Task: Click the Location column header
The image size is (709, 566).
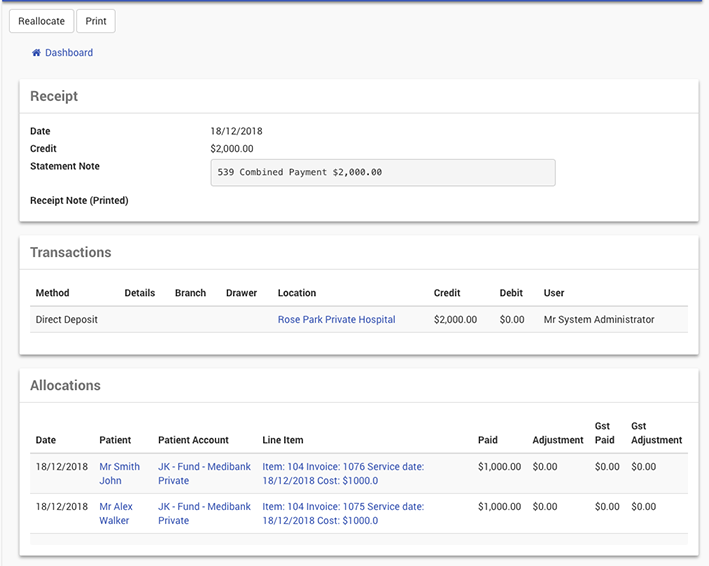Action: click(296, 293)
